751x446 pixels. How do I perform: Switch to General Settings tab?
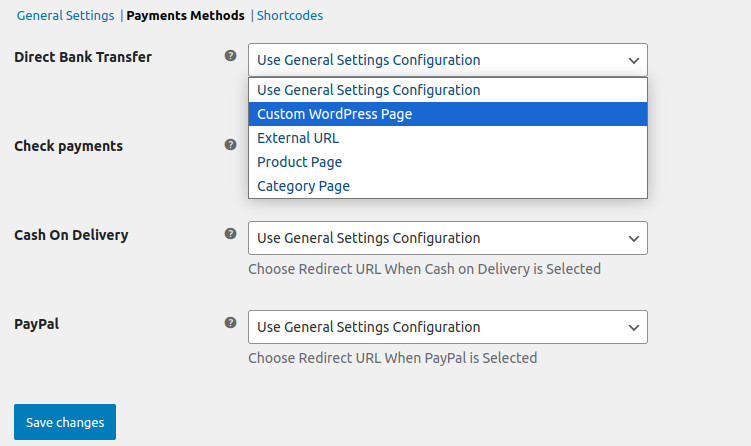[65, 16]
